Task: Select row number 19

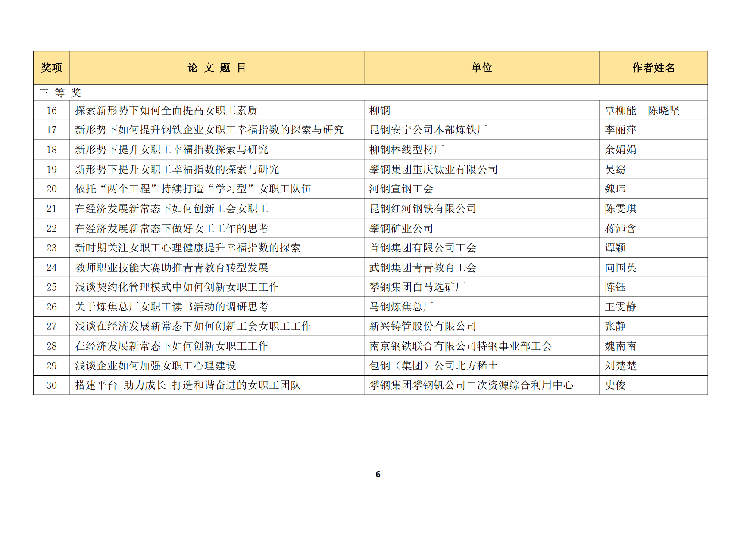Action: pos(52,170)
